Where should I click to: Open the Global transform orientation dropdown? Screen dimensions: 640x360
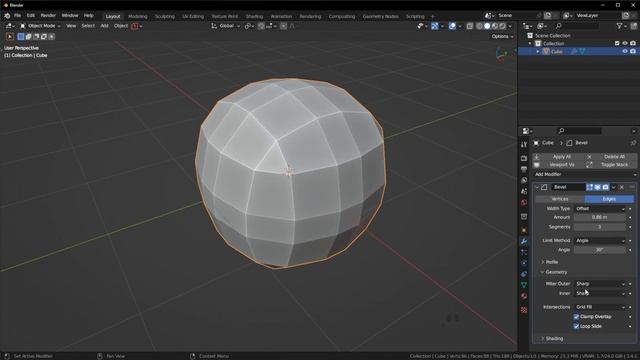[226, 26]
